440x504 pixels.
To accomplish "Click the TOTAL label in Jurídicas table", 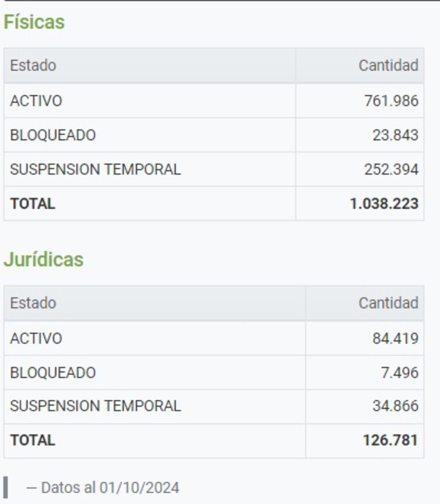I will pos(33,441).
